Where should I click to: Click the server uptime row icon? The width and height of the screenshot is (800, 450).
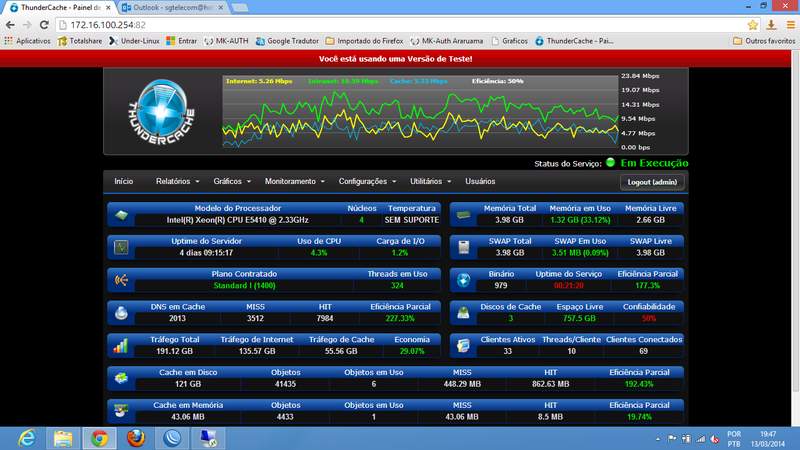coord(121,247)
